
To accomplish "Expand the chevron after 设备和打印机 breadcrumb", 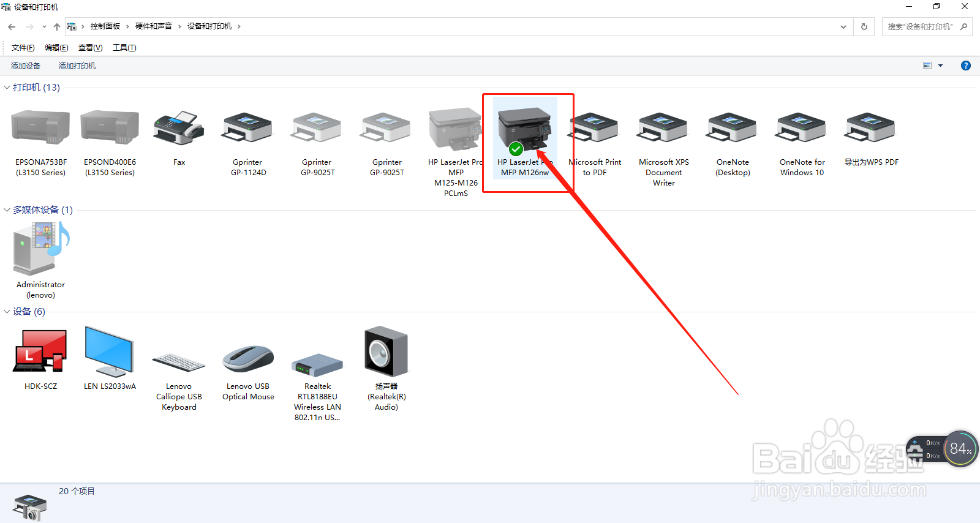I will click(x=239, y=26).
